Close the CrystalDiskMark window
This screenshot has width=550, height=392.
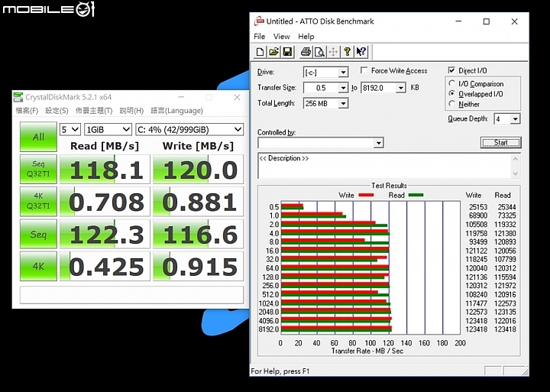237,97
